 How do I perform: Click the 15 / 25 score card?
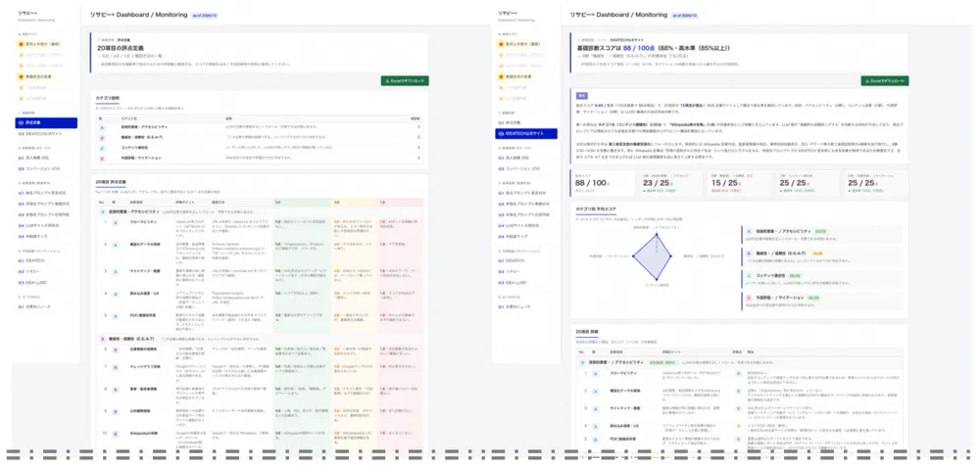[739, 184]
